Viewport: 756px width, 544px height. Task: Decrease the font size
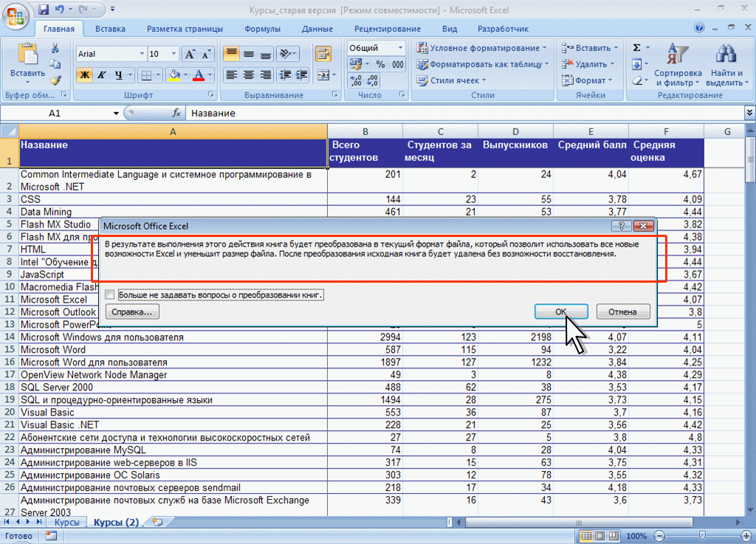coord(206,54)
